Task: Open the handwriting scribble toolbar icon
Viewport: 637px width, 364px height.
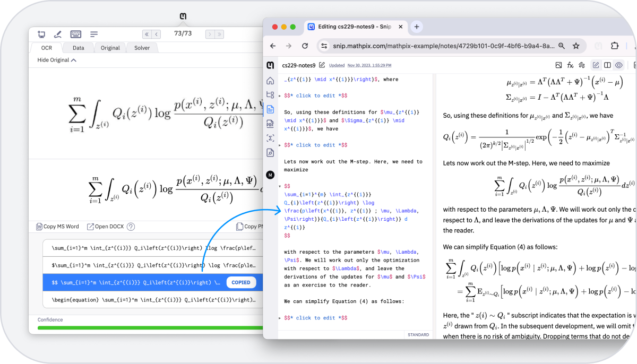Action: [x=581, y=65]
